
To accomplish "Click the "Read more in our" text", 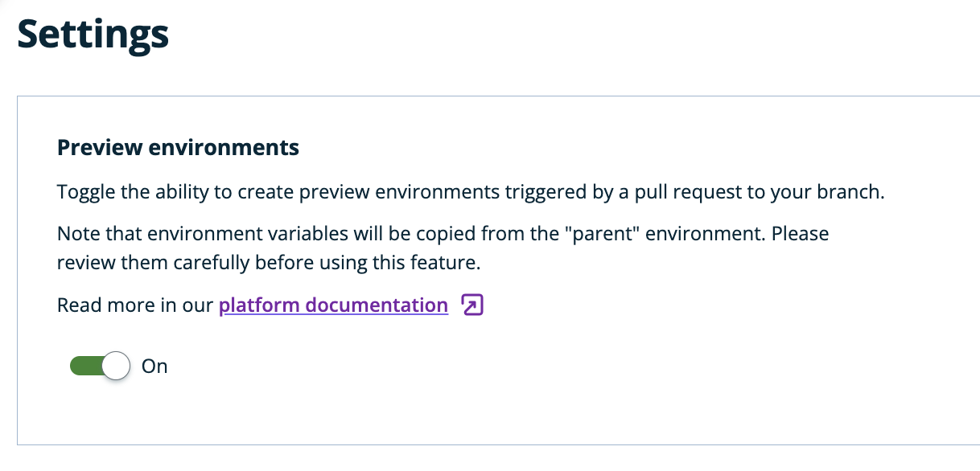I will 135,305.
